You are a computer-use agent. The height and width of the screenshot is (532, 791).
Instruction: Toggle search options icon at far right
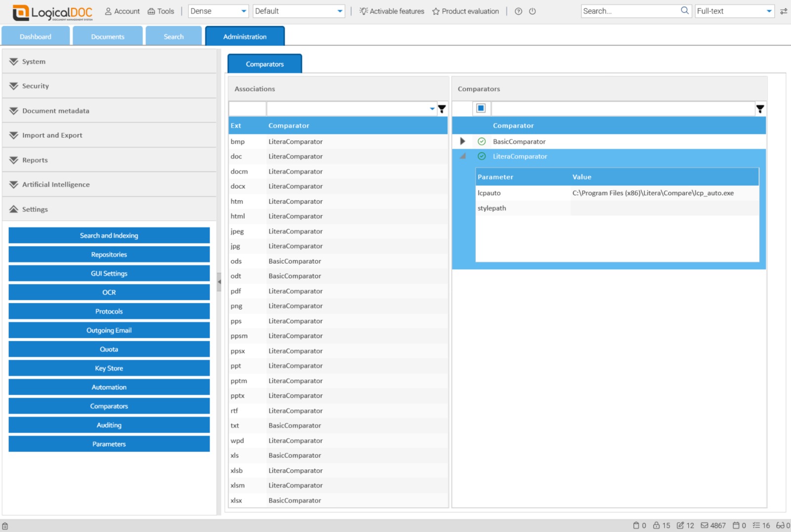click(784, 11)
